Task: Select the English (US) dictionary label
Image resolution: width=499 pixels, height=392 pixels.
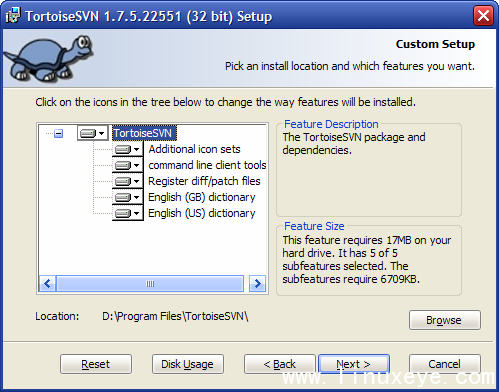Action: pyautogui.click(x=202, y=213)
